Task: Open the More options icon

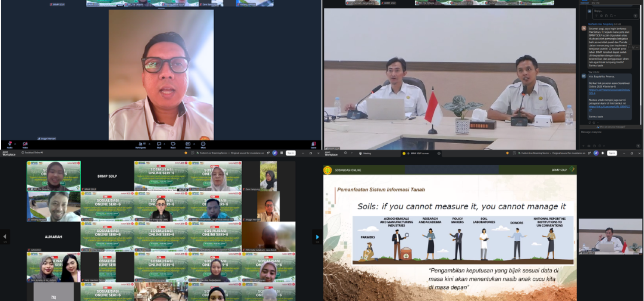Action: click(203, 144)
